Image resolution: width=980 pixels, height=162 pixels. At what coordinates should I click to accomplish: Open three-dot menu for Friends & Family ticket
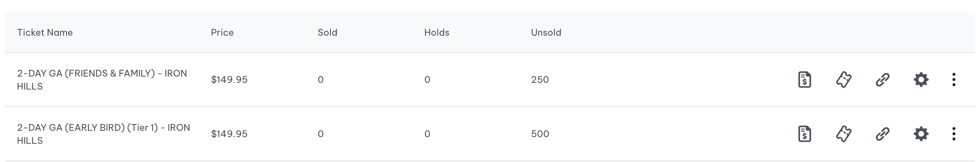(x=953, y=80)
